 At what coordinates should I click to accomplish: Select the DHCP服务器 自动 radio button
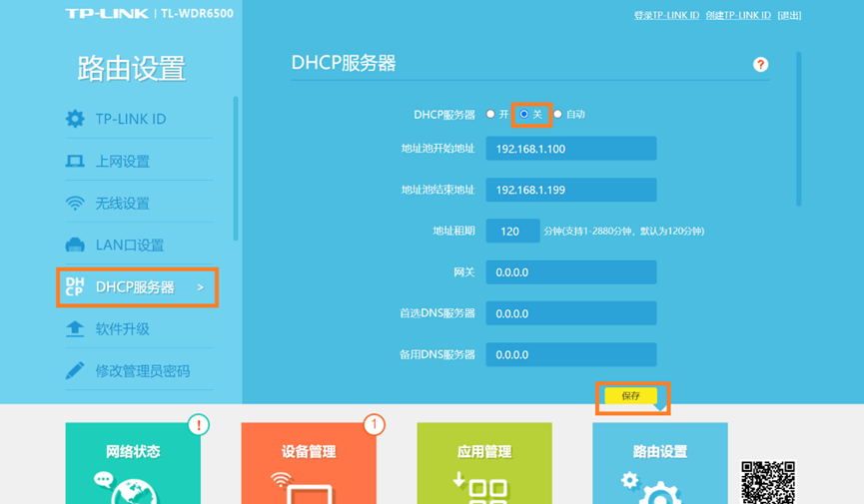[557, 115]
